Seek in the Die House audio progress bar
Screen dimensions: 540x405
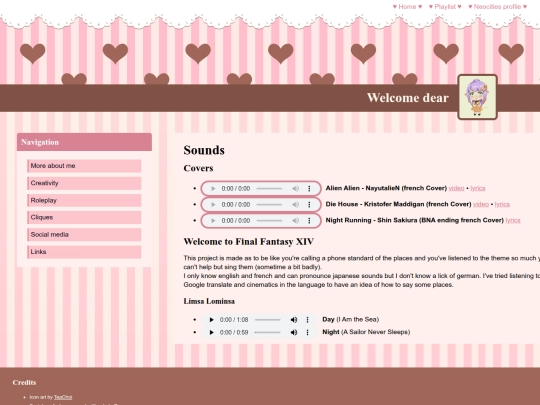(x=269, y=205)
